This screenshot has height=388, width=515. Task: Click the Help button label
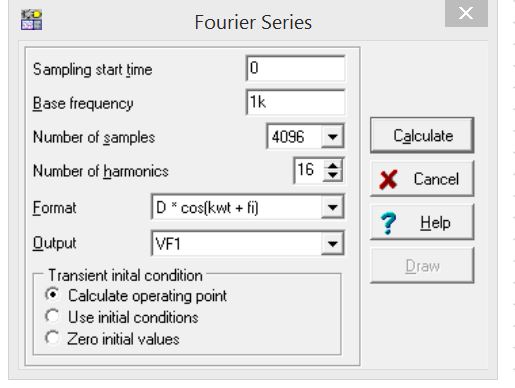click(435, 223)
